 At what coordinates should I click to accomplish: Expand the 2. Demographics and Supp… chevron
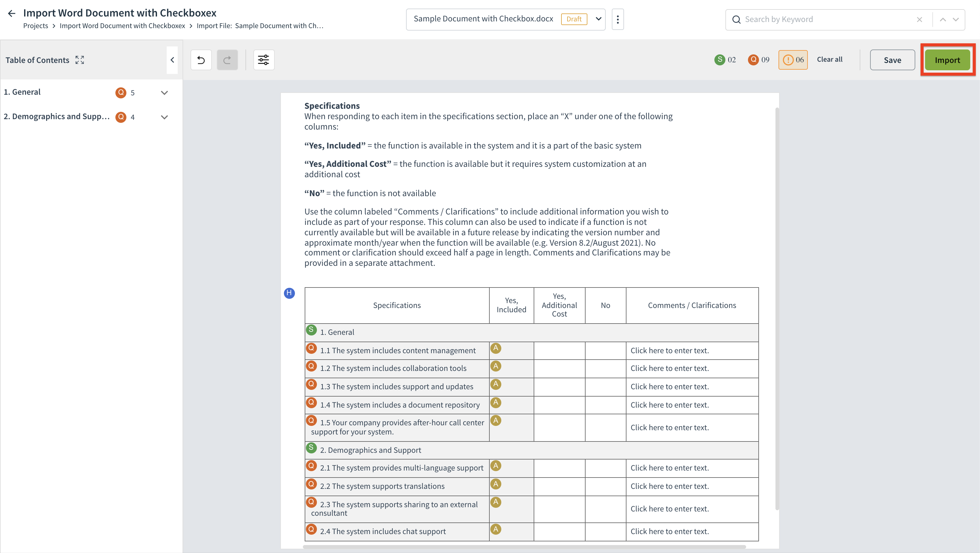pos(164,117)
